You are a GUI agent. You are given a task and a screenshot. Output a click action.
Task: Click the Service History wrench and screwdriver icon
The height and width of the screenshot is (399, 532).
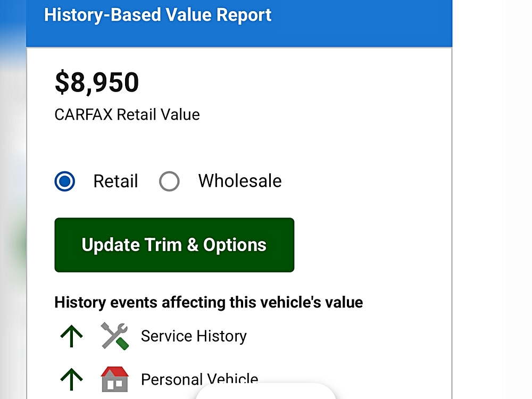[x=115, y=336]
